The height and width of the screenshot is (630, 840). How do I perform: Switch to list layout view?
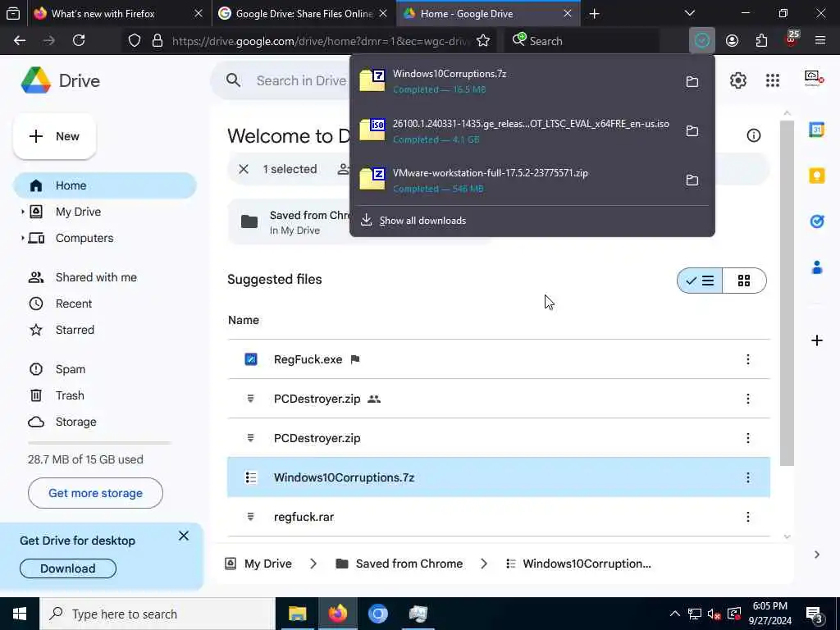click(700, 281)
